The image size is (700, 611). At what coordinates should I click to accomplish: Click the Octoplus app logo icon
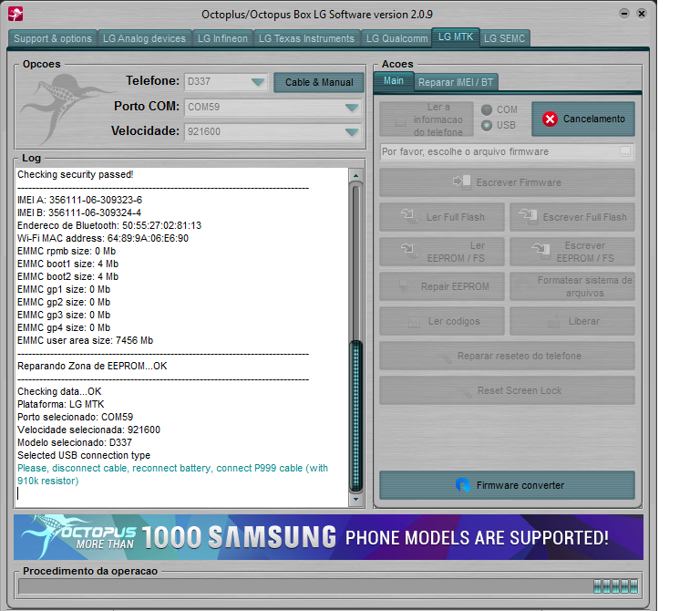click(15, 14)
